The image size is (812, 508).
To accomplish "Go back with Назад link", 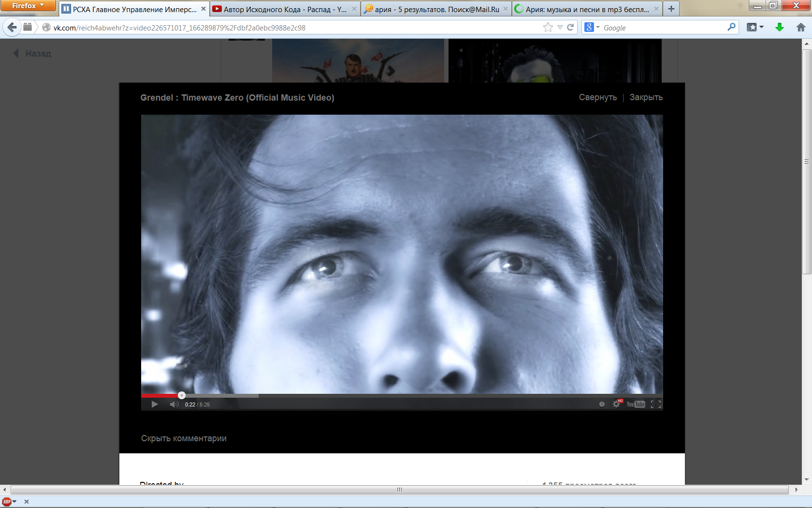I will 32,54.
